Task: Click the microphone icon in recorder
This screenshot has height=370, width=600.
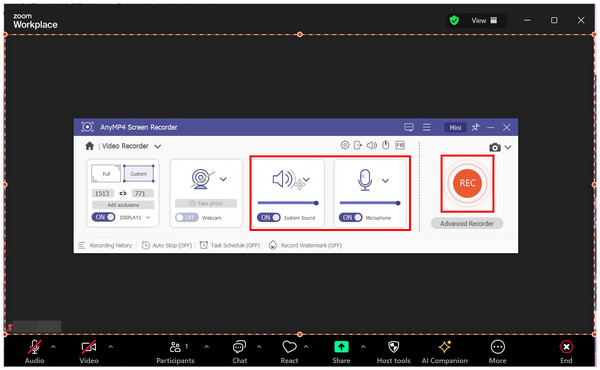Action: [x=365, y=180]
